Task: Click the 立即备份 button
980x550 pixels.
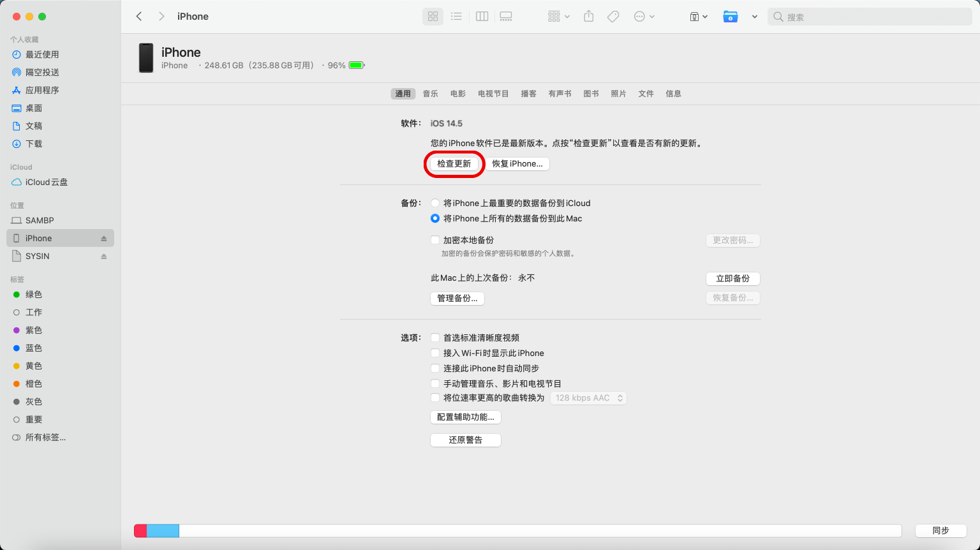Action: [x=733, y=279]
